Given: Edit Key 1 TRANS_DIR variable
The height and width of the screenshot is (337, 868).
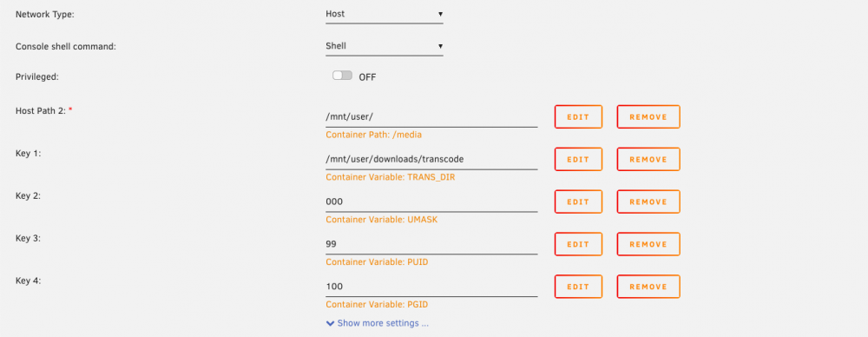Looking at the screenshot, I should [578, 159].
